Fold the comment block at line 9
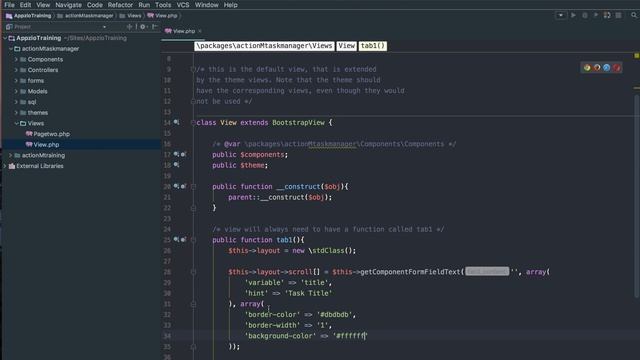 (x=193, y=69)
